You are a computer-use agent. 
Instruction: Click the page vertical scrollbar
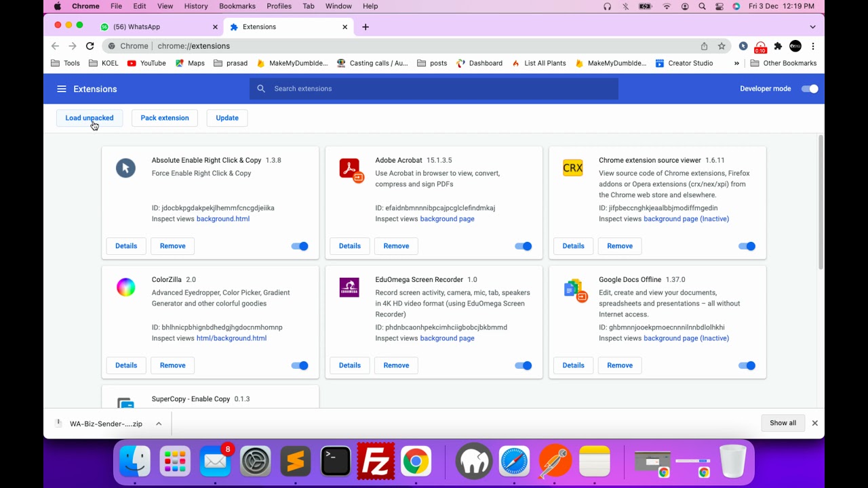(821, 202)
